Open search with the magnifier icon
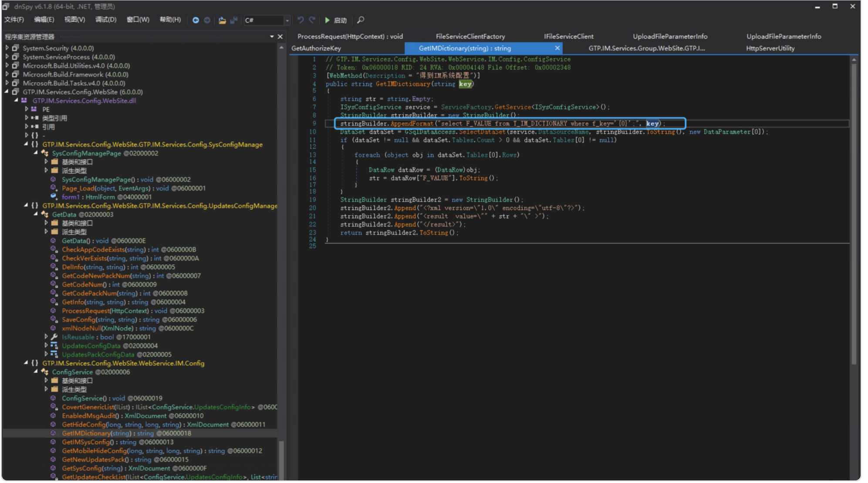The image size is (868, 483). coord(361,20)
